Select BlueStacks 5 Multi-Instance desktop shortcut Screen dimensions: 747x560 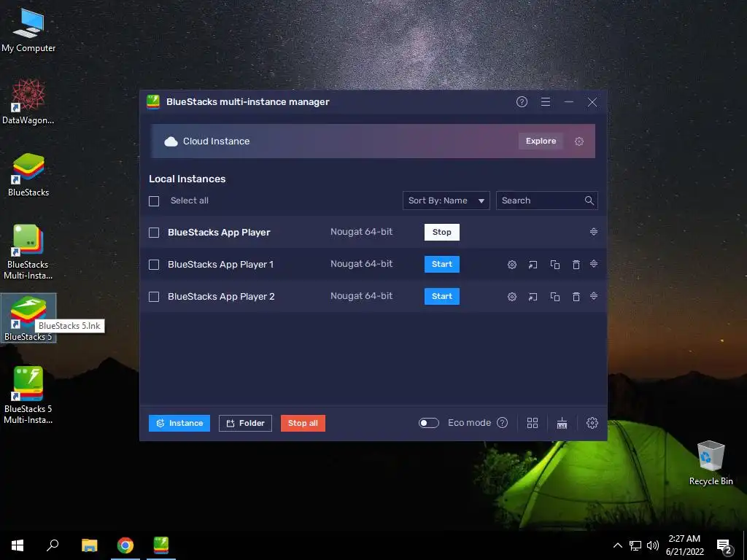pos(28,395)
